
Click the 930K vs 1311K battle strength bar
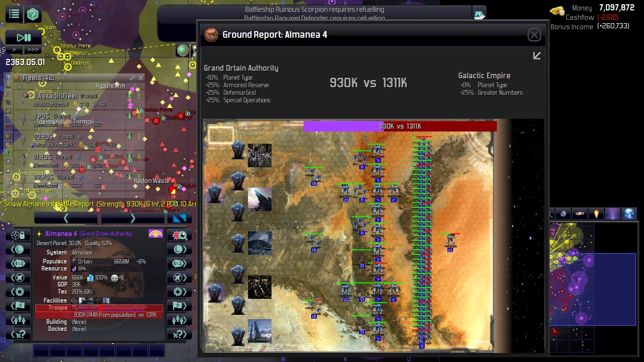(400, 126)
